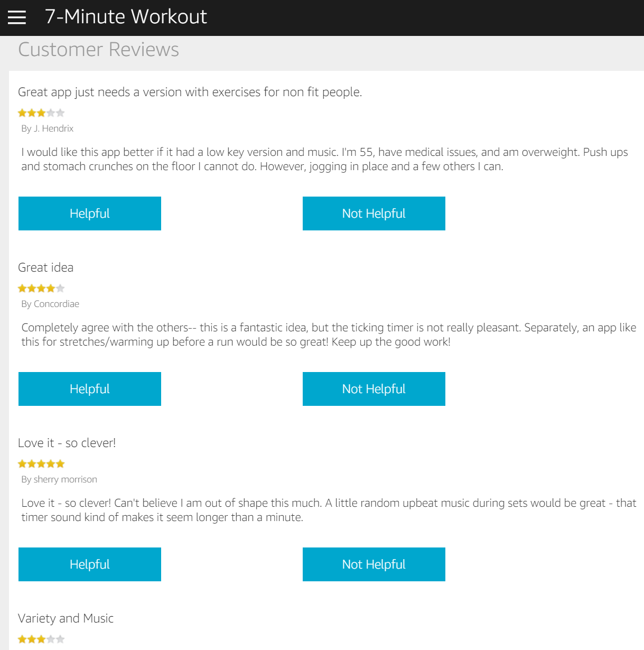Image resolution: width=644 pixels, height=650 pixels.
Task: Mark J. Hendrix's review as Not Helpful
Action: 374,213
